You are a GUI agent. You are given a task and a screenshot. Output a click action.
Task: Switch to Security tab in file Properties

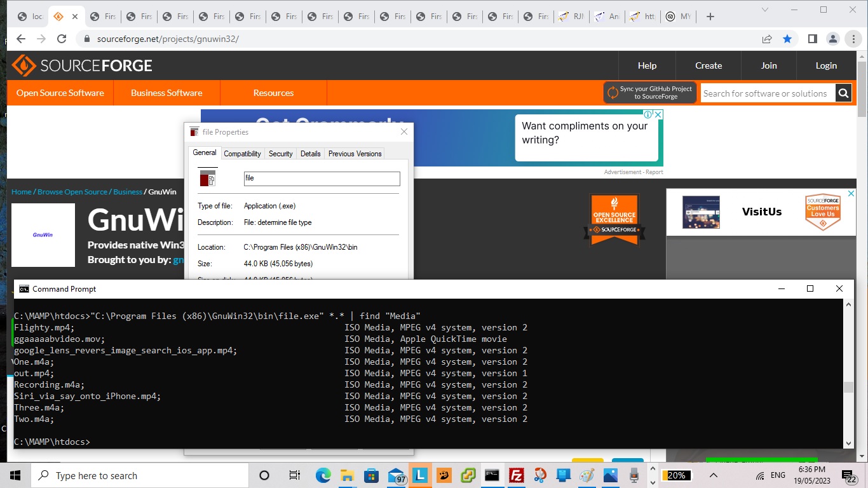(280, 154)
